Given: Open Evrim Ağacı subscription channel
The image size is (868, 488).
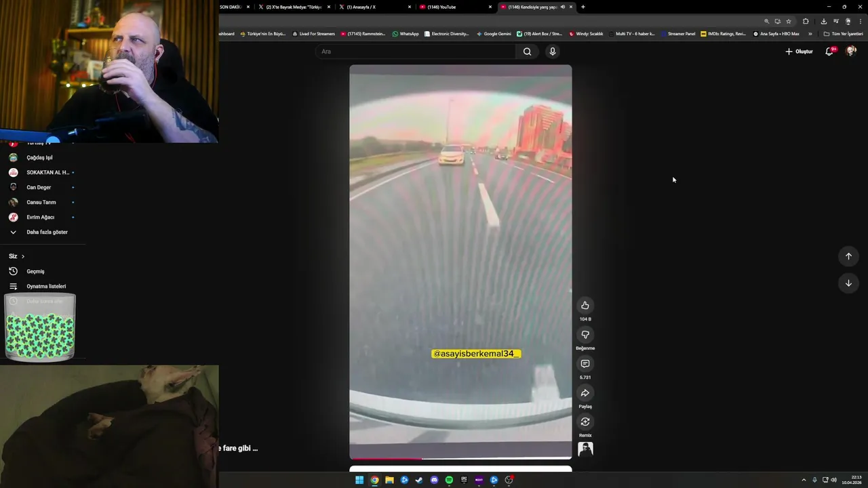Looking at the screenshot, I should (42, 217).
